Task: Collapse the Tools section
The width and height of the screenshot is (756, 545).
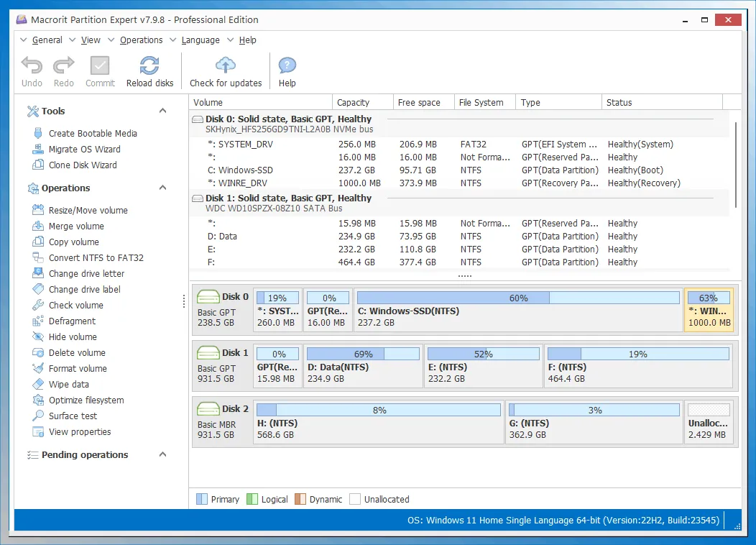Action: pos(162,111)
